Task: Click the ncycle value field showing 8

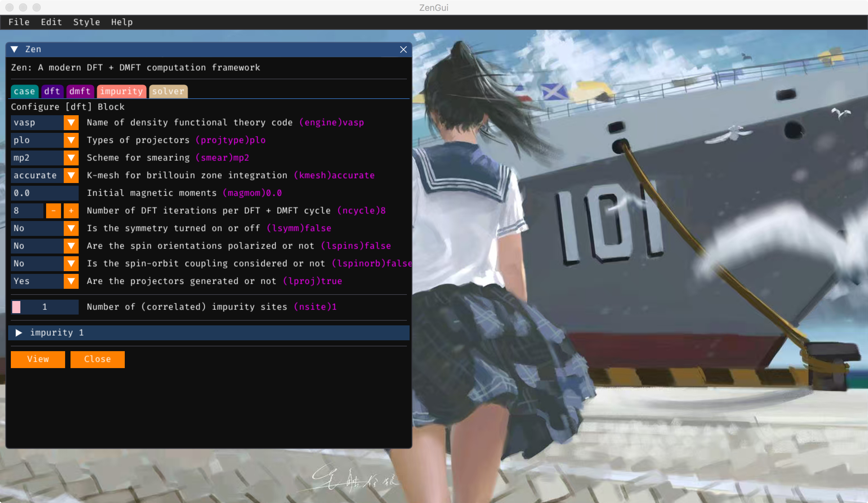Action: click(x=27, y=211)
